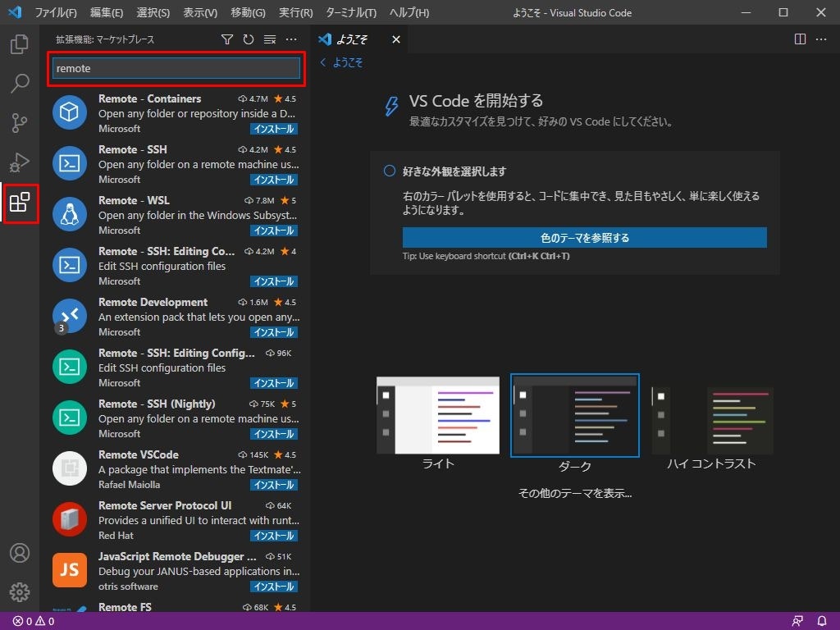Screen dimensions: 840x630
Task: Close the ようこそ tab
Action: coord(396,39)
